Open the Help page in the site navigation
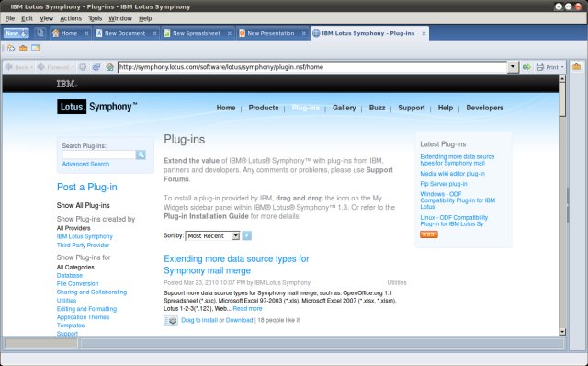The width and height of the screenshot is (588, 366). pos(446,108)
